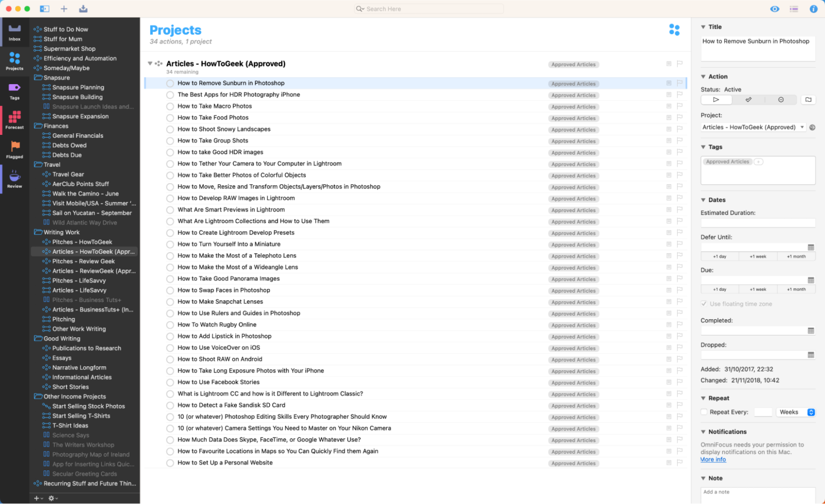Click the folder button beside status controls
The width and height of the screenshot is (825, 504).
click(x=808, y=100)
